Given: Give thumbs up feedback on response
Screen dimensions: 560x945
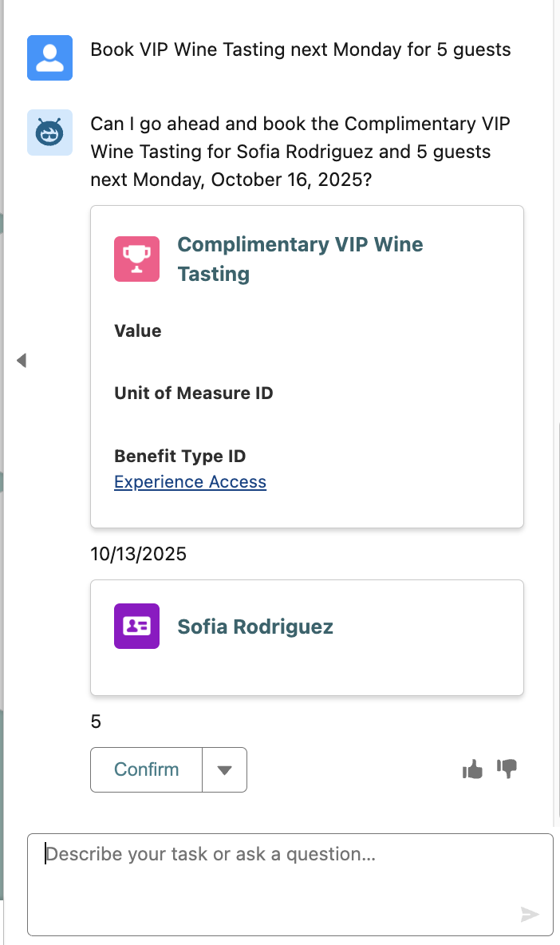Looking at the screenshot, I should coord(473,769).
